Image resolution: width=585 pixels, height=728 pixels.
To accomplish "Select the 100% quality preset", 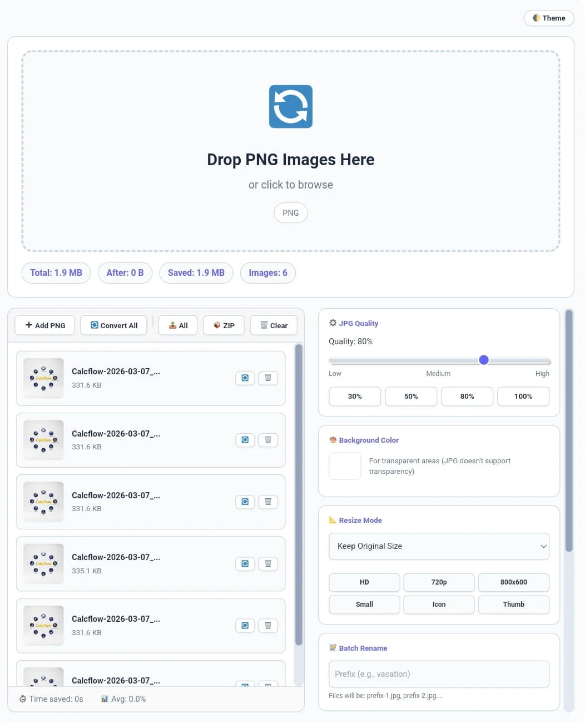I will tap(523, 396).
